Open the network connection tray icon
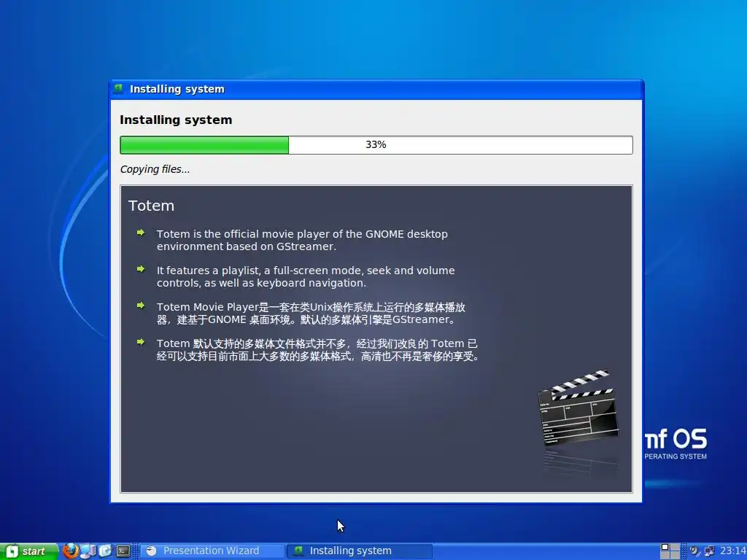The height and width of the screenshot is (560, 747). (x=709, y=551)
